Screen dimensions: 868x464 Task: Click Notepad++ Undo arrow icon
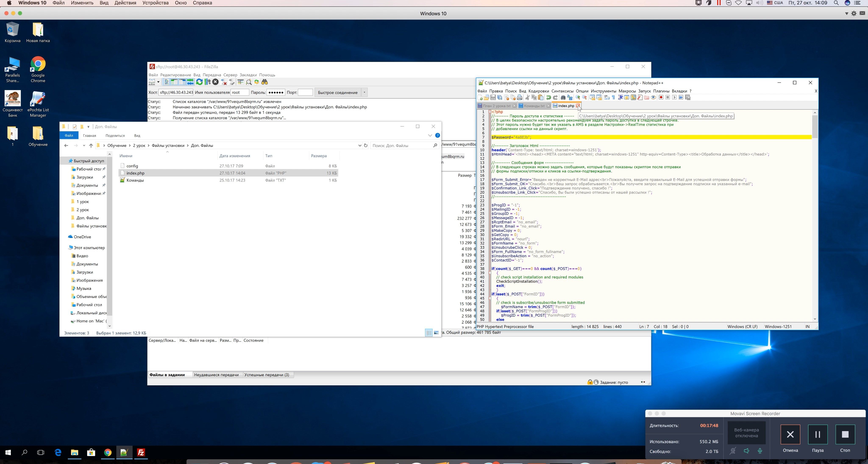tap(549, 98)
